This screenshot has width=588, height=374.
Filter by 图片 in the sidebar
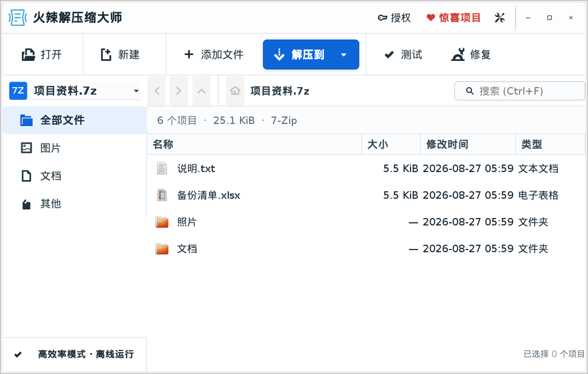74,148
